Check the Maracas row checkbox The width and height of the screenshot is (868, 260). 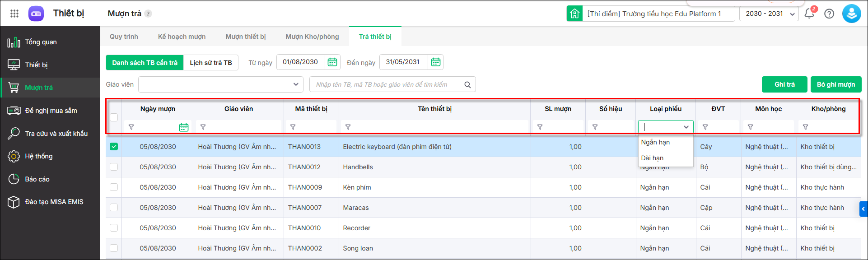point(114,208)
